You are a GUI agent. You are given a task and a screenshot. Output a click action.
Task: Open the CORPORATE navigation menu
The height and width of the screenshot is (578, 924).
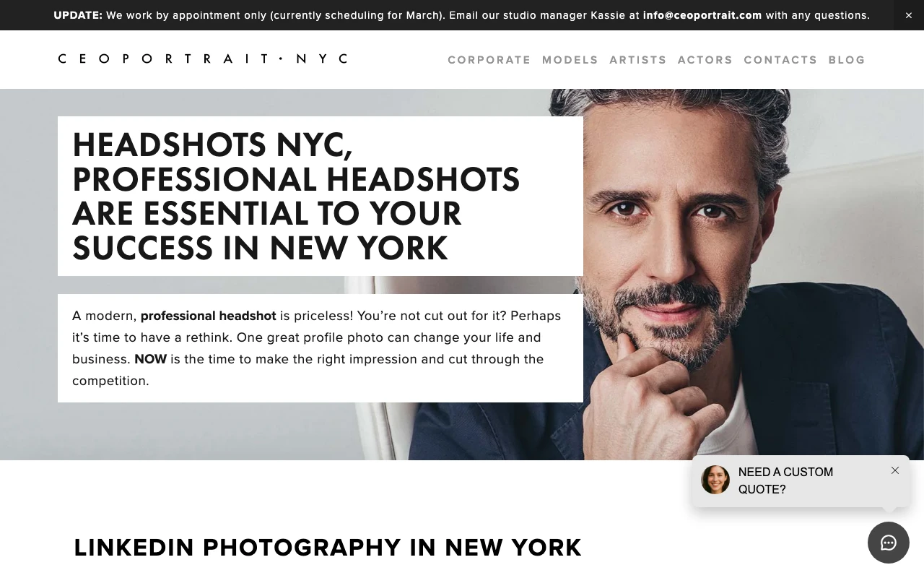[489, 60]
